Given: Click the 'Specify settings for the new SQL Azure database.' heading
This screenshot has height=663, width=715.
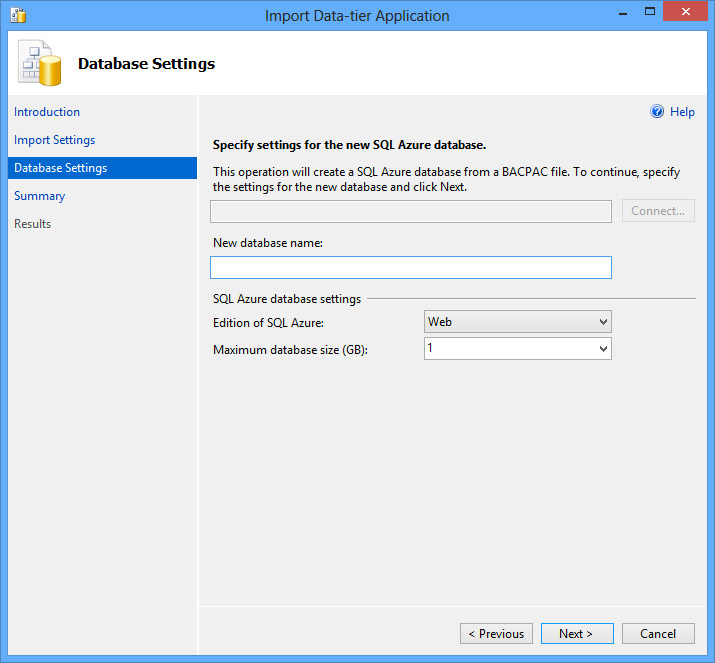Looking at the screenshot, I should click(x=349, y=145).
